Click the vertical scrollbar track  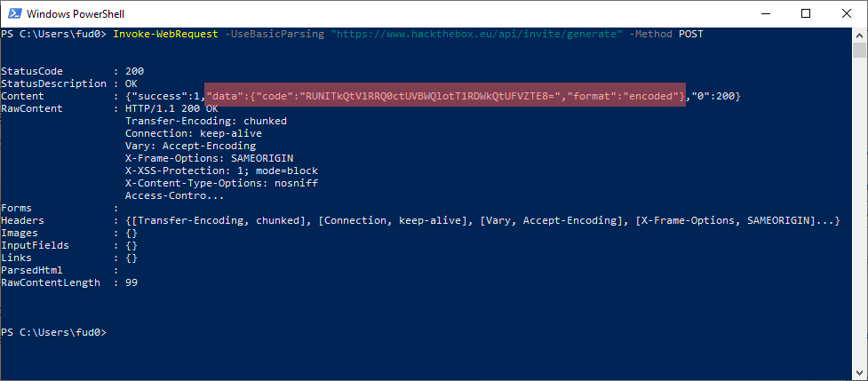click(860, 222)
